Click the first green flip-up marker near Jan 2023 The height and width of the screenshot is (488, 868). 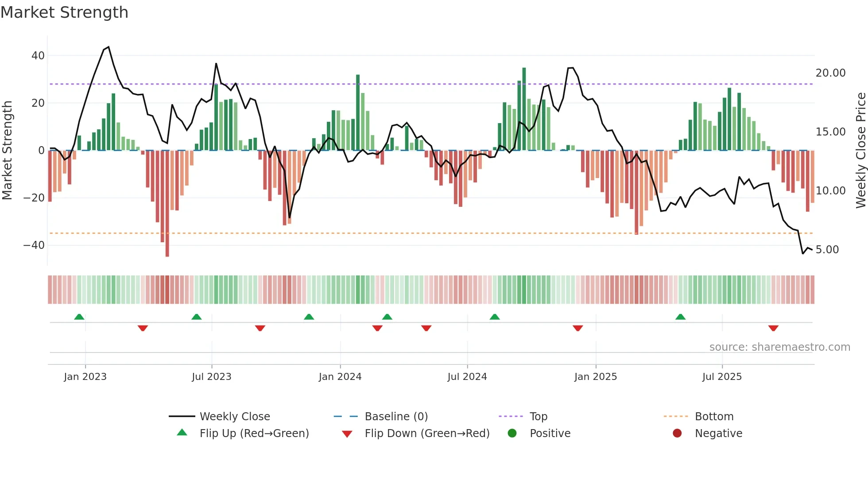tap(79, 317)
